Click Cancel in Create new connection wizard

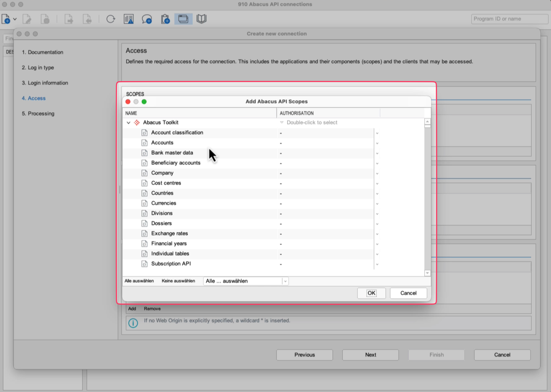point(502,355)
